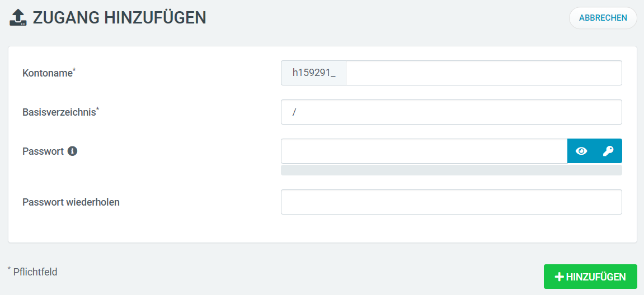Image resolution: width=644 pixels, height=295 pixels.
Task: Submit the form with the HINZUFÜGEN button
Action: (591, 277)
